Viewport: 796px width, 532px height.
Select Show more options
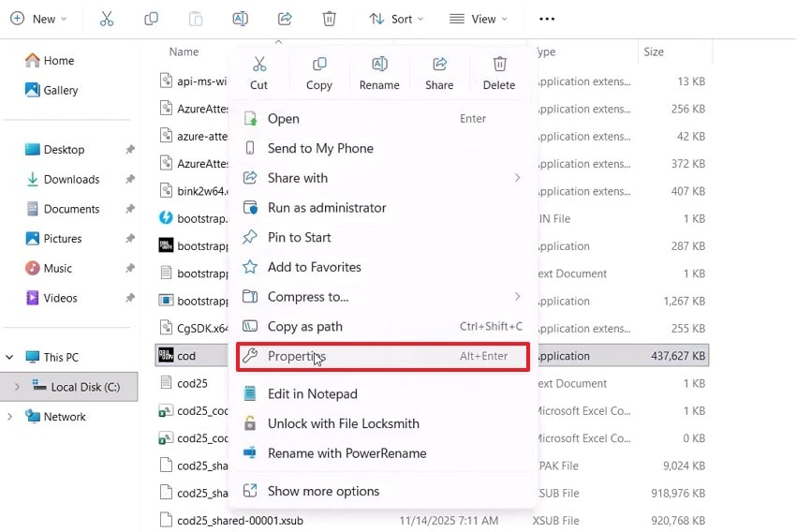pos(383,491)
